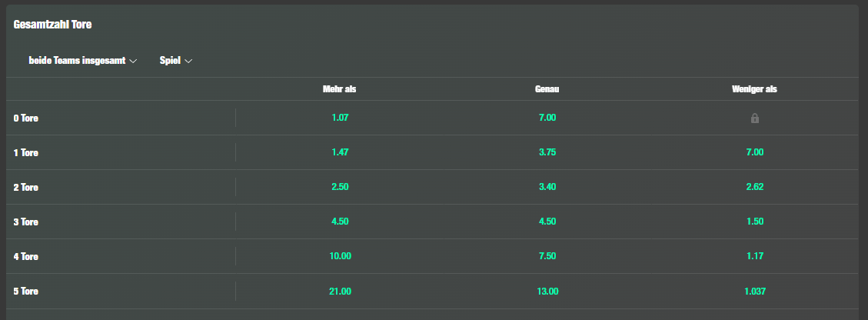Select fewer than 3 Tore at 1.50
This screenshot has width=868, height=320.
click(x=754, y=222)
